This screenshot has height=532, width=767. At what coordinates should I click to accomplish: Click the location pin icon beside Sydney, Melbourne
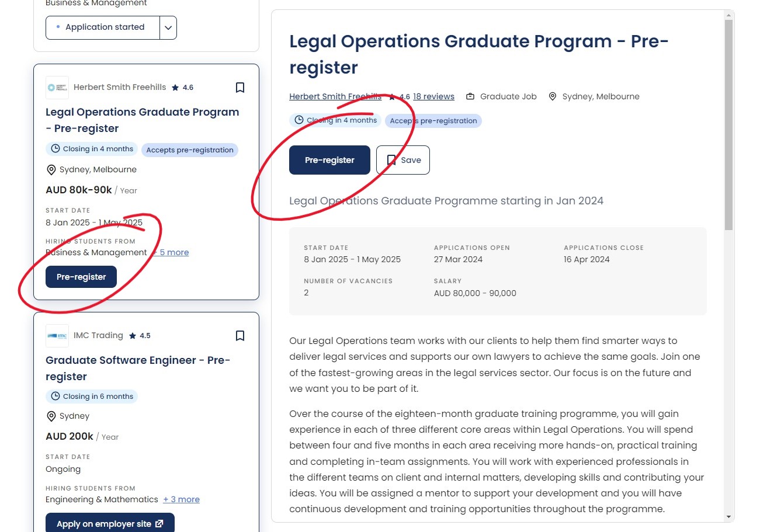[x=553, y=96]
